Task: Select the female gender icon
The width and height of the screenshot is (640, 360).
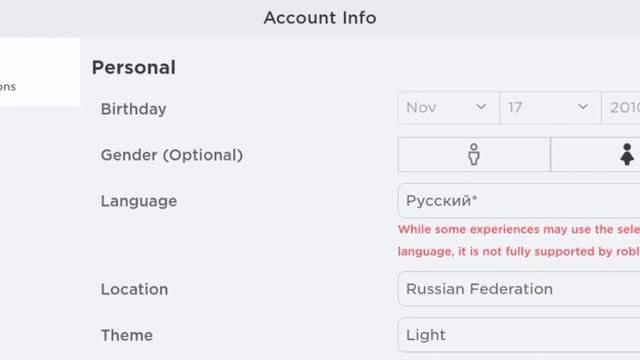Action: [627, 154]
